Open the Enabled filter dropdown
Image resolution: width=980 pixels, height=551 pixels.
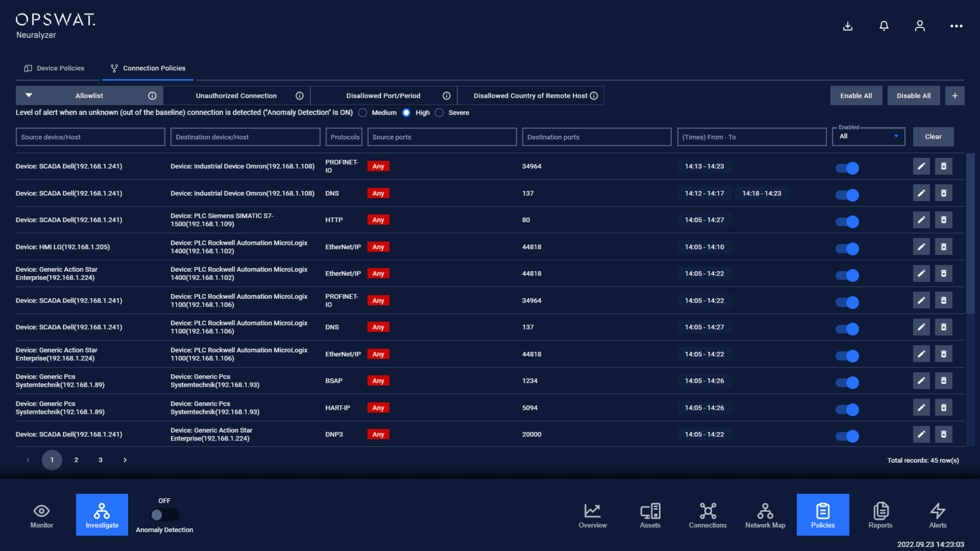click(x=868, y=137)
